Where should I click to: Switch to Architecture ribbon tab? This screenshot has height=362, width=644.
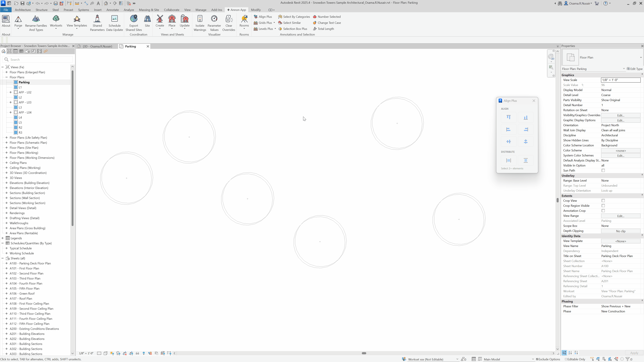[x=22, y=10]
